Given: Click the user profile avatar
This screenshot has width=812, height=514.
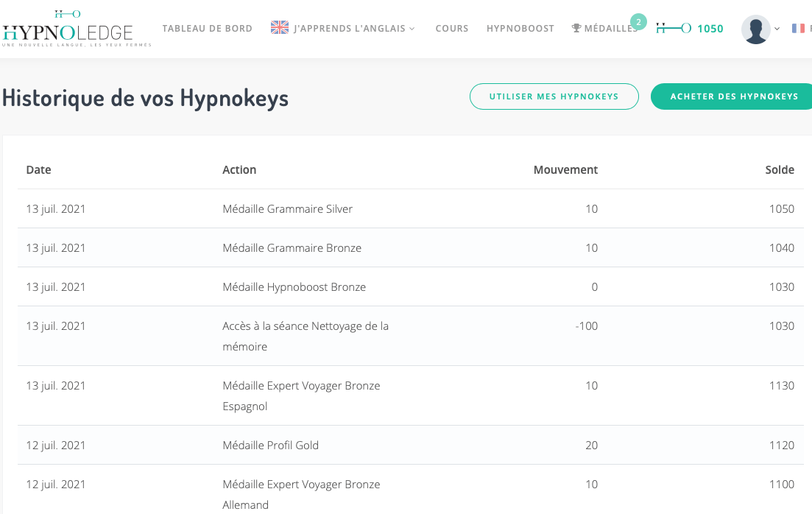Looking at the screenshot, I should click(755, 29).
